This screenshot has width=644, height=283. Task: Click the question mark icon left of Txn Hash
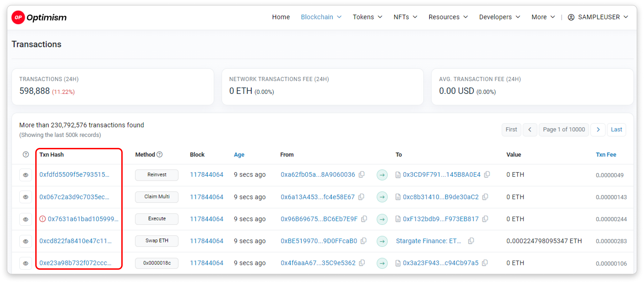click(26, 154)
